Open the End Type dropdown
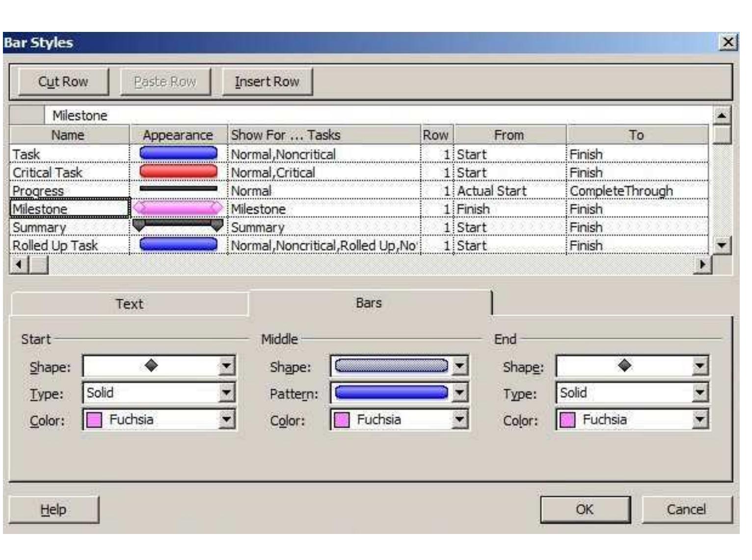 click(x=700, y=393)
